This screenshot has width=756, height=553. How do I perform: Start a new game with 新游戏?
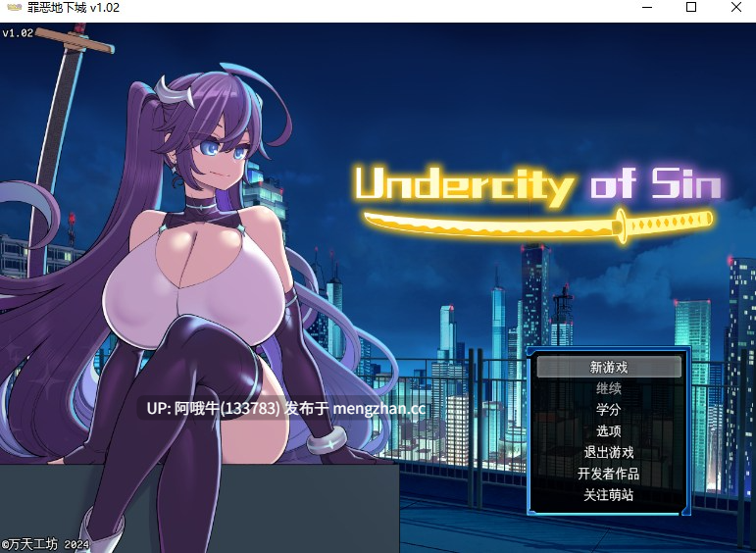tap(609, 368)
